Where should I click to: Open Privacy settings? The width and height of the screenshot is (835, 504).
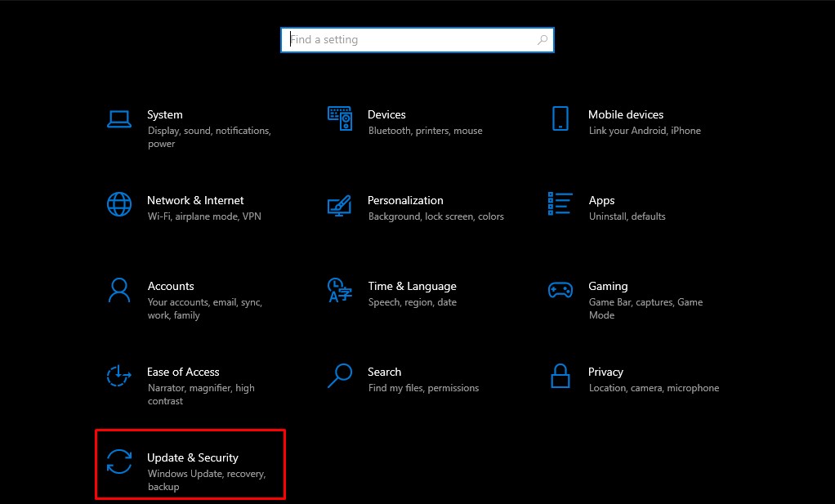coord(605,372)
